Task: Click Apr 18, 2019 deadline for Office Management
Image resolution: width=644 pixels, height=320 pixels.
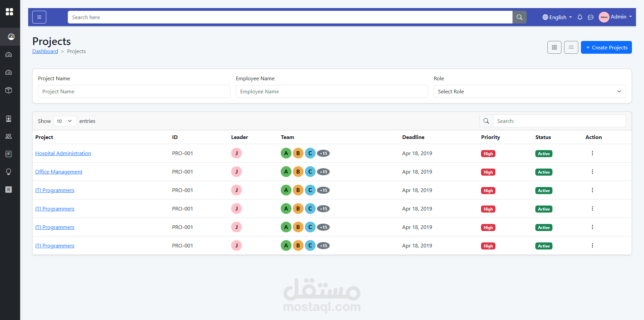Action: click(417, 172)
